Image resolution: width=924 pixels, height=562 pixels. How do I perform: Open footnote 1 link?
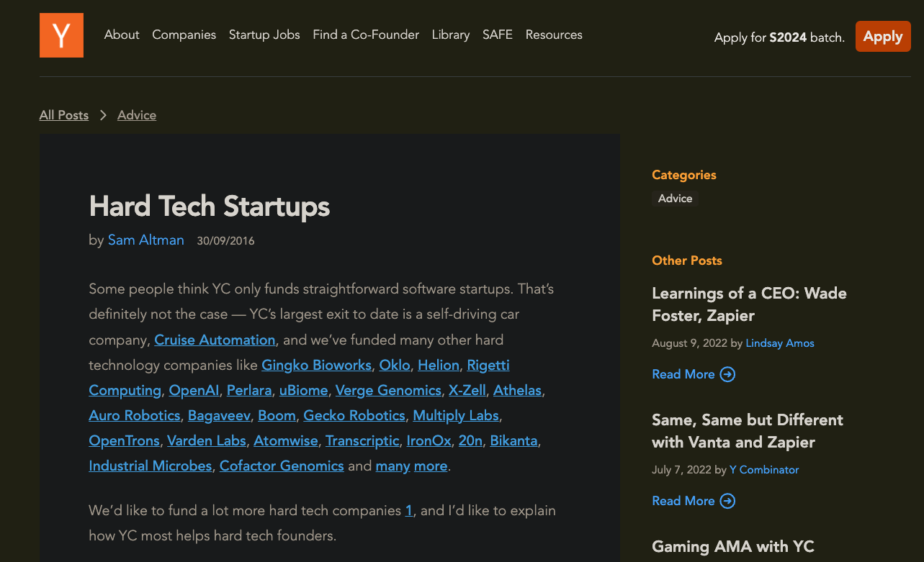(x=409, y=510)
